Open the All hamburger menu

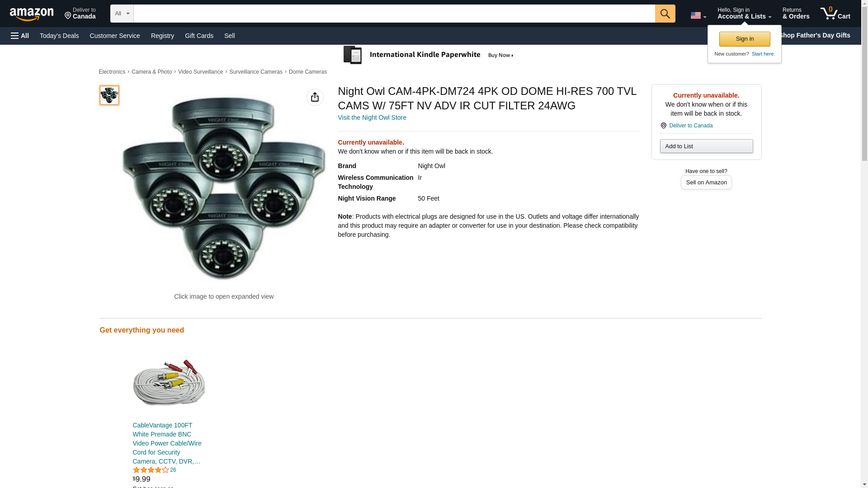click(20, 36)
